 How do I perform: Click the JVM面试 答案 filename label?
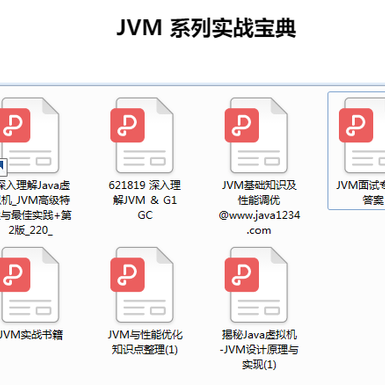(360, 193)
